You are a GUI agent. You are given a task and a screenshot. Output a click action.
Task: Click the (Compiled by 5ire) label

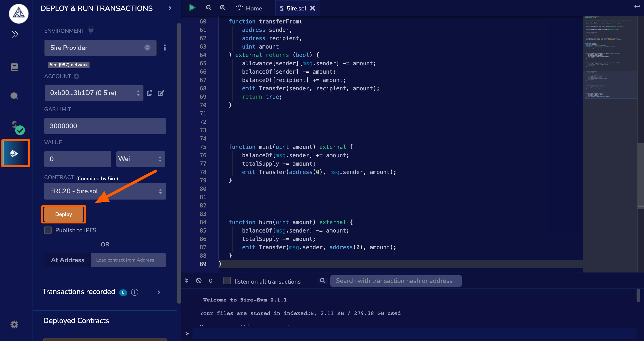click(97, 178)
